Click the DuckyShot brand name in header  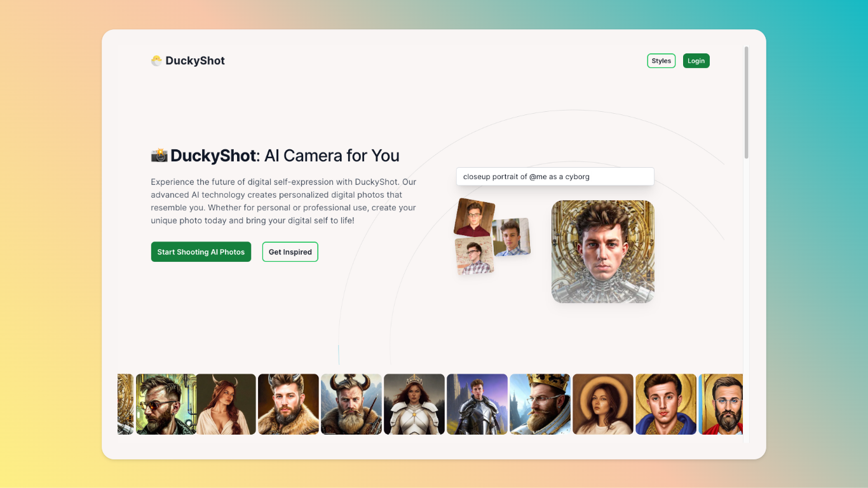click(195, 61)
